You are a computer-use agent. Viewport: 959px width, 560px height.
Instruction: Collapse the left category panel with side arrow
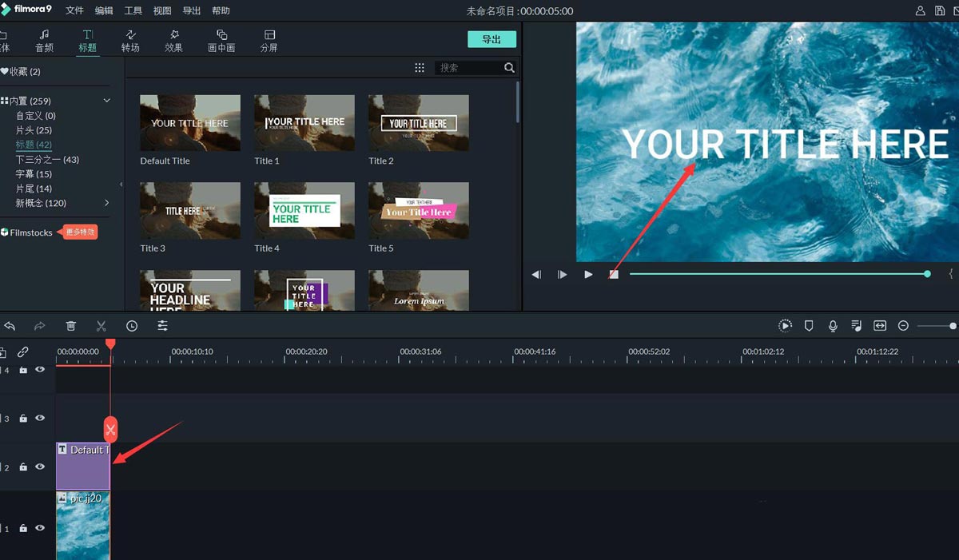point(121,185)
